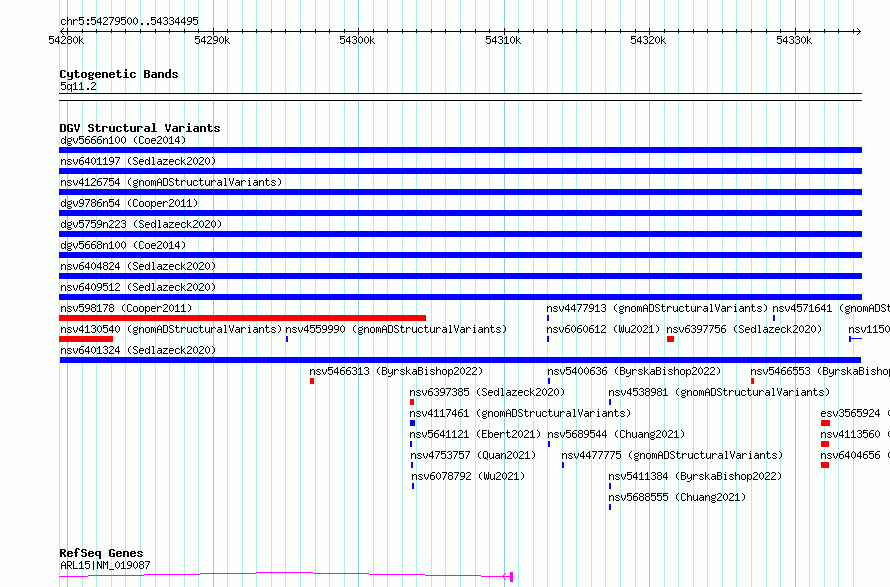The height and width of the screenshot is (587, 890).
Task: Click the 54290k ruler position
Action: 212,40
